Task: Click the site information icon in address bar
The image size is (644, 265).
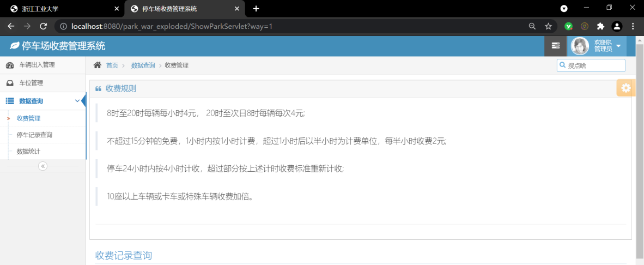Action: (x=63, y=26)
